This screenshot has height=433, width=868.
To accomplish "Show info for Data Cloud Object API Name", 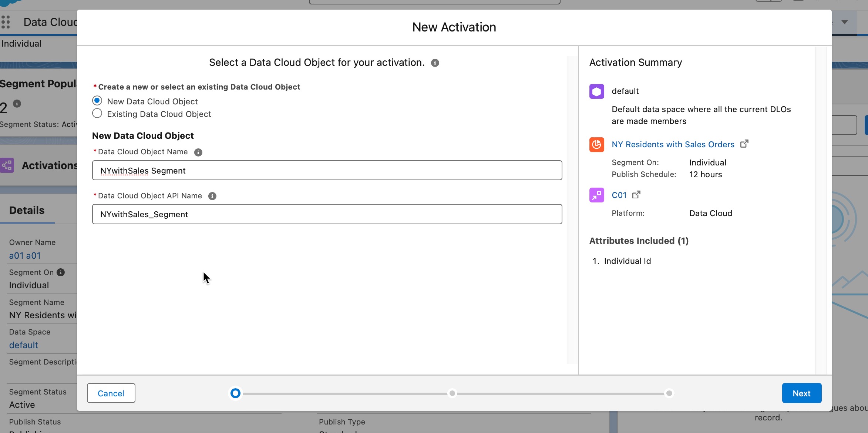I will tap(212, 196).
